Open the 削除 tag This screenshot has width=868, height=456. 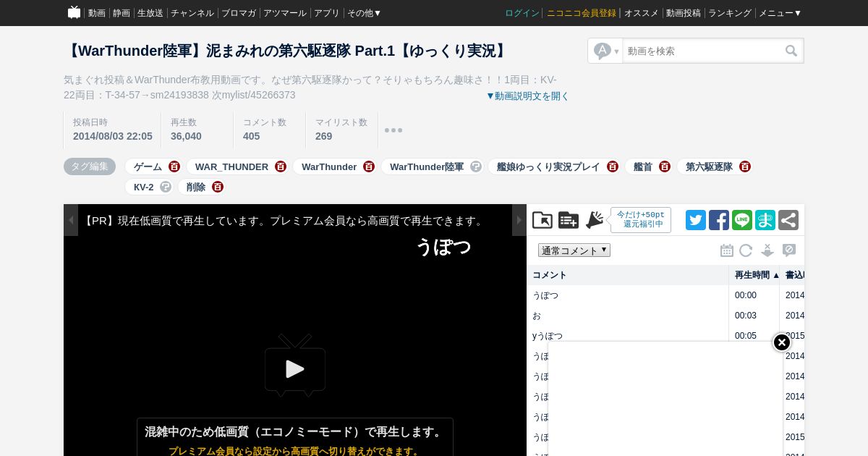(196, 187)
